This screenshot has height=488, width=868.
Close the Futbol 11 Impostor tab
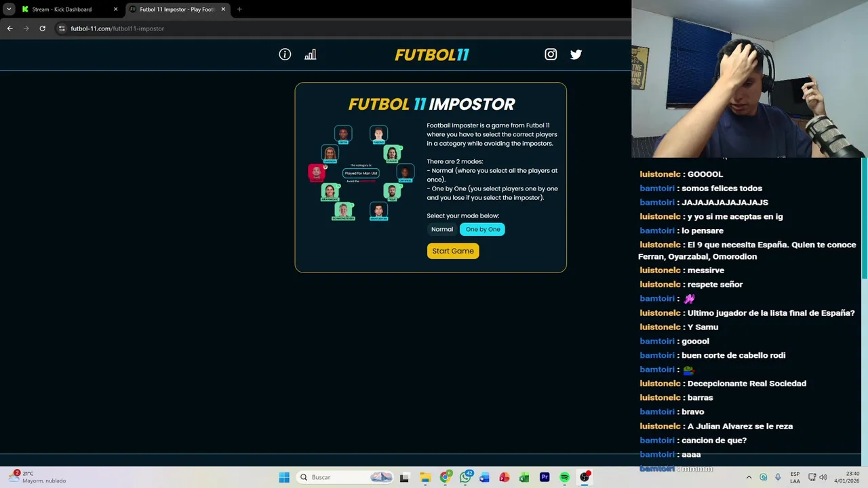223,9
